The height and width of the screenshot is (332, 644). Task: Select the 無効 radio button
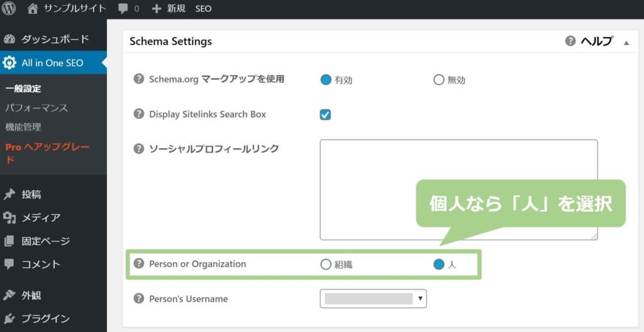coord(438,80)
